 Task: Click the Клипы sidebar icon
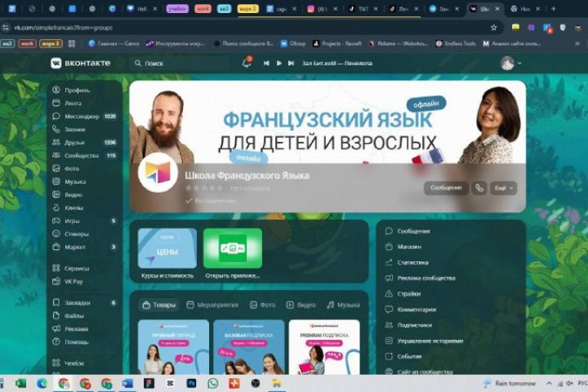pyautogui.click(x=56, y=207)
